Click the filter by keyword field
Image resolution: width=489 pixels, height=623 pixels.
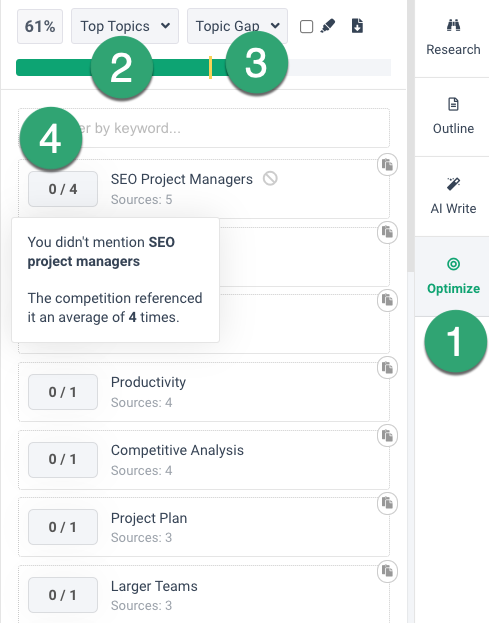tap(204, 128)
